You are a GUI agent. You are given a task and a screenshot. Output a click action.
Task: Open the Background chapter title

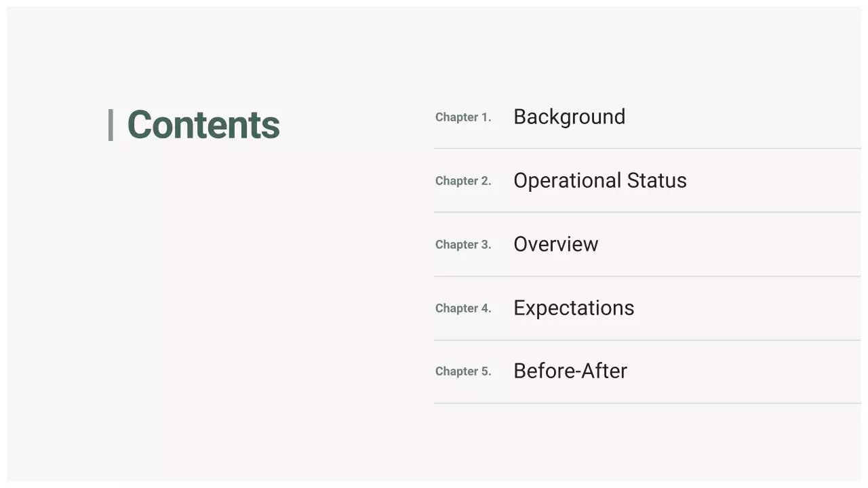tap(569, 117)
